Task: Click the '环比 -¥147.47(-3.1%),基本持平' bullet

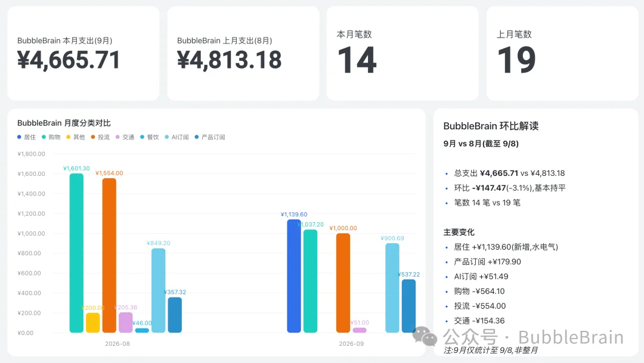Action: [x=510, y=188]
